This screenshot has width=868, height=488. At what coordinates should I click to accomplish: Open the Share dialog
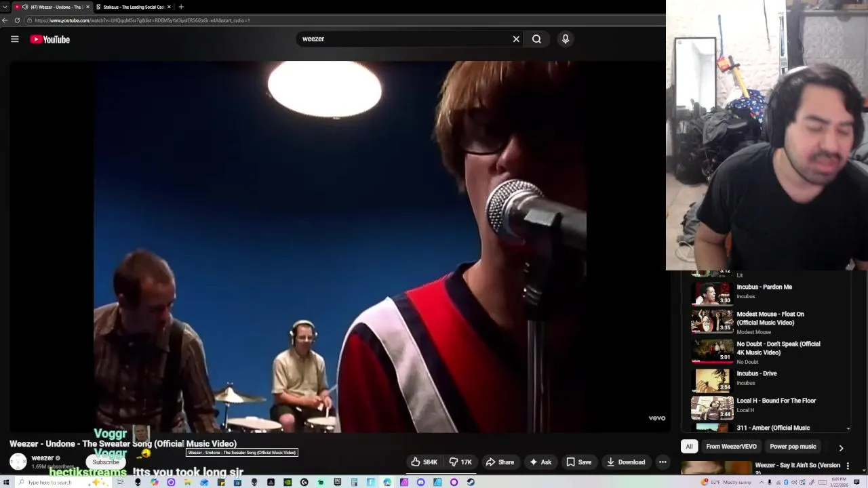point(500,462)
